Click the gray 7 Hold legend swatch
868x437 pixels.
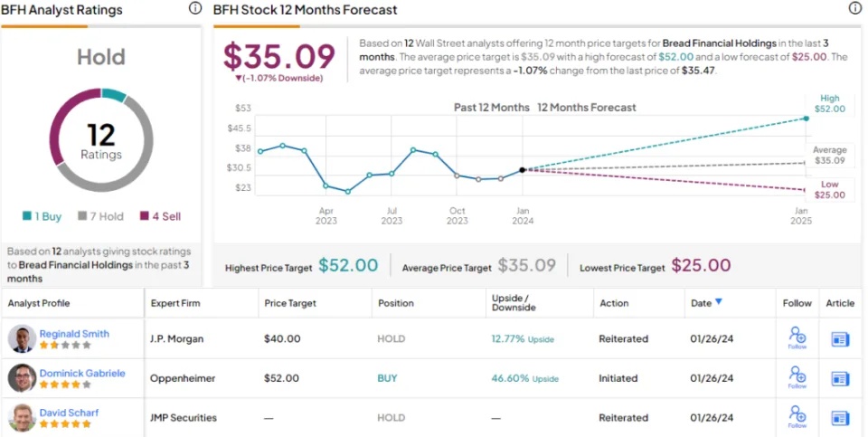click(x=84, y=216)
